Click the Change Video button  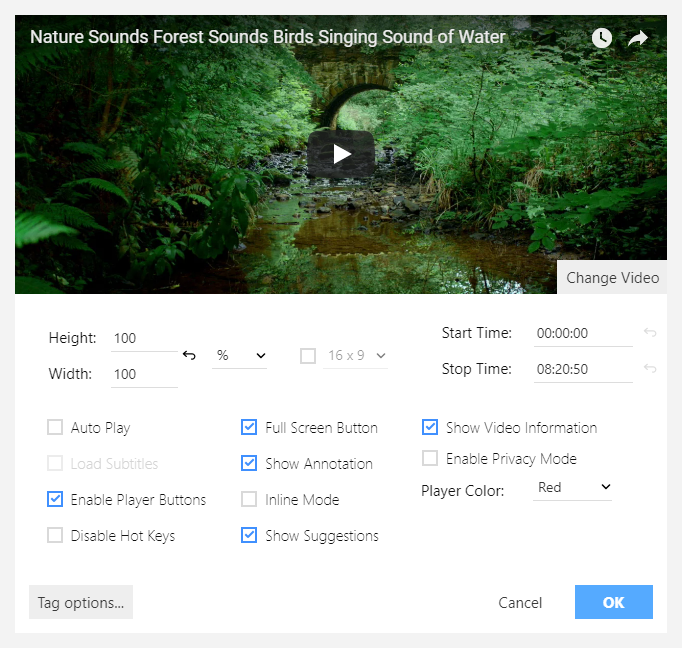pyautogui.click(x=612, y=277)
